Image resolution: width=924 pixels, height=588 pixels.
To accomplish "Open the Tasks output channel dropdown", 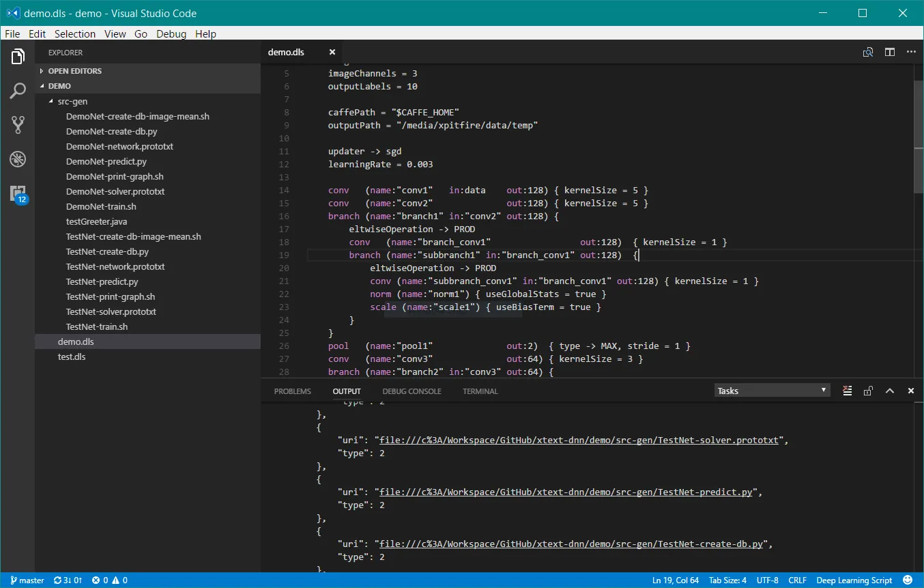I will click(772, 391).
